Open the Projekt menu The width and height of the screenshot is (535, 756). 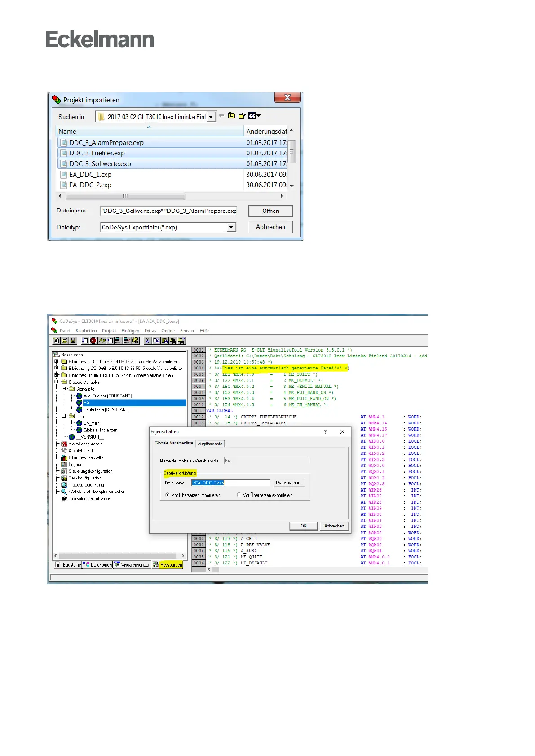(x=109, y=331)
